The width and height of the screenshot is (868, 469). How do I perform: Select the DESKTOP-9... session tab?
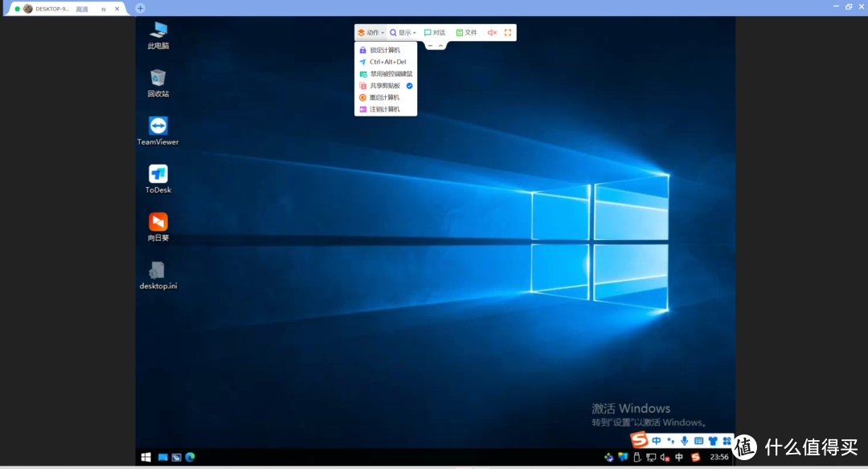click(65, 9)
